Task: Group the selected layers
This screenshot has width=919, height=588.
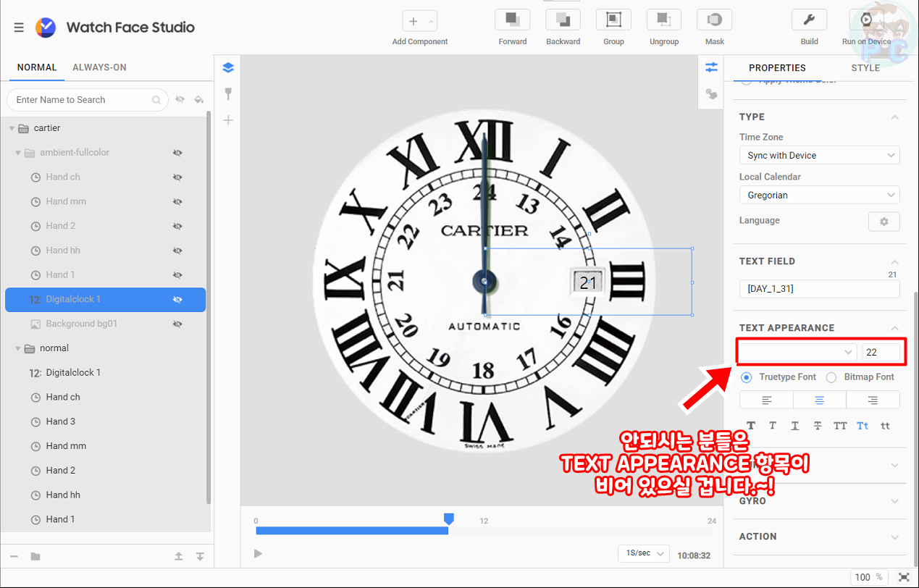Action: pos(613,20)
